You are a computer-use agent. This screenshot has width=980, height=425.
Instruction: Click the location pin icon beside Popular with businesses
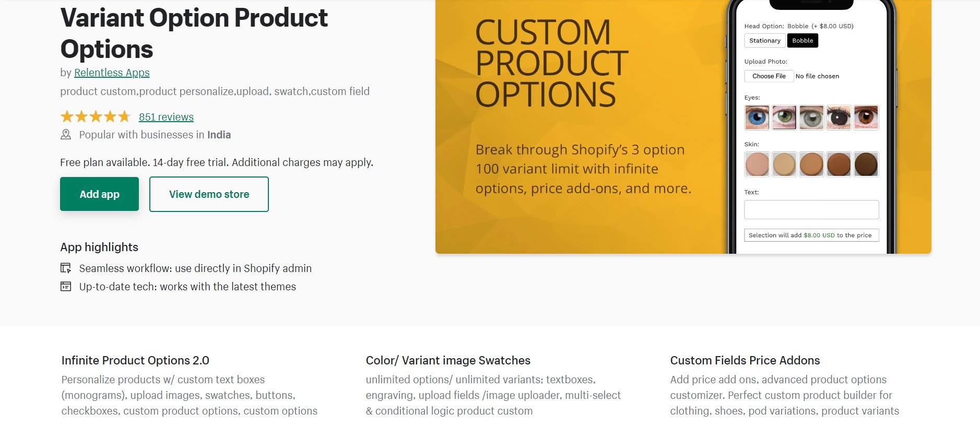click(x=66, y=135)
